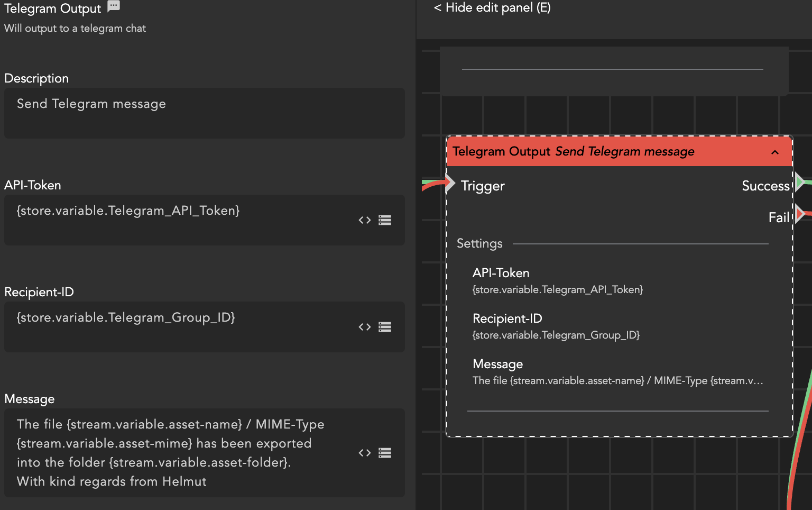Viewport: 812px width, 510px height.
Task: Click into the Message text area
Action: tap(180, 452)
